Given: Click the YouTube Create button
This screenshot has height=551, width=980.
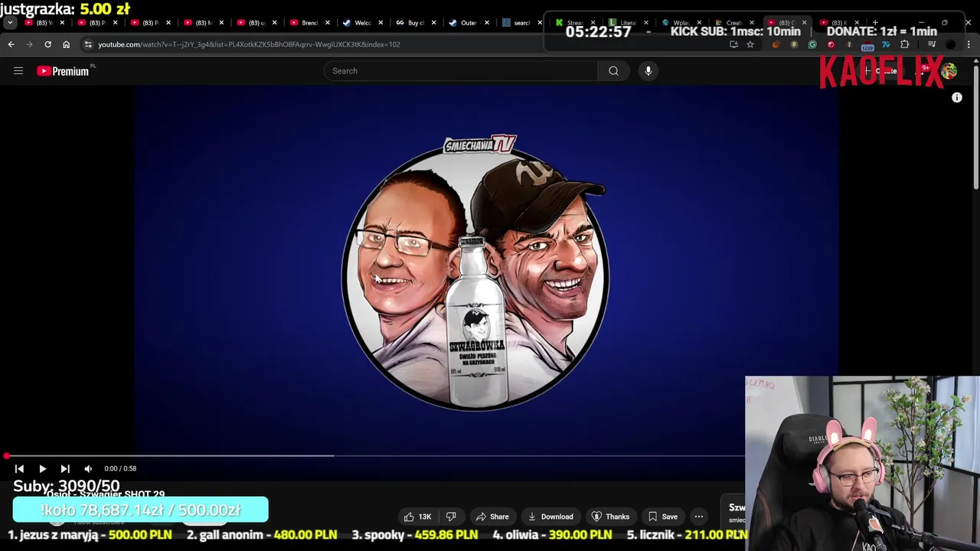Looking at the screenshot, I should click(882, 71).
